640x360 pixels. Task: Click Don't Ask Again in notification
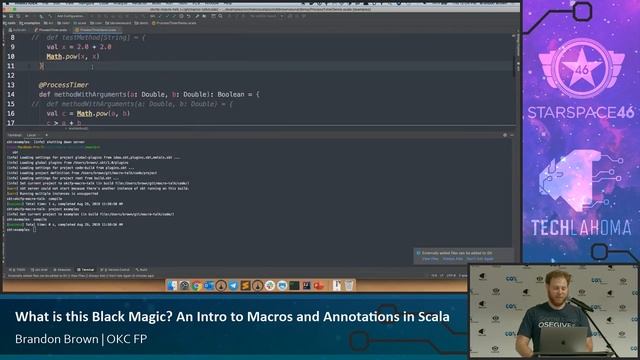point(480,259)
